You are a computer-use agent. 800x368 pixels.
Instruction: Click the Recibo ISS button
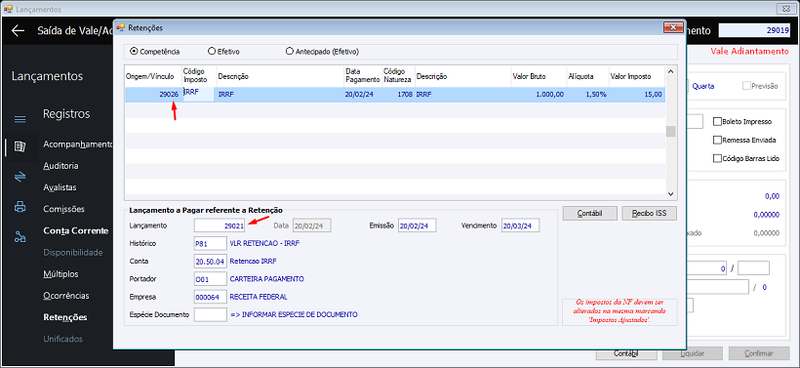coord(649,213)
